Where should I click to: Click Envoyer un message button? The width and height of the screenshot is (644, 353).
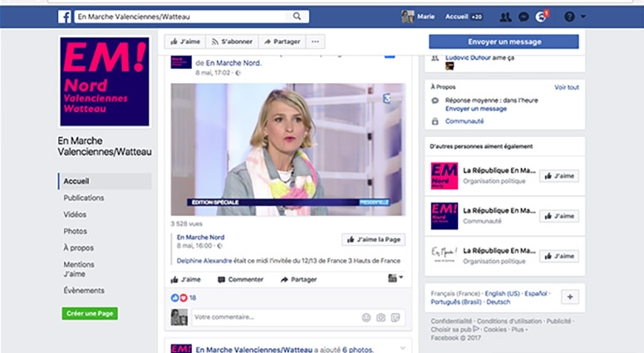(x=504, y=42)
